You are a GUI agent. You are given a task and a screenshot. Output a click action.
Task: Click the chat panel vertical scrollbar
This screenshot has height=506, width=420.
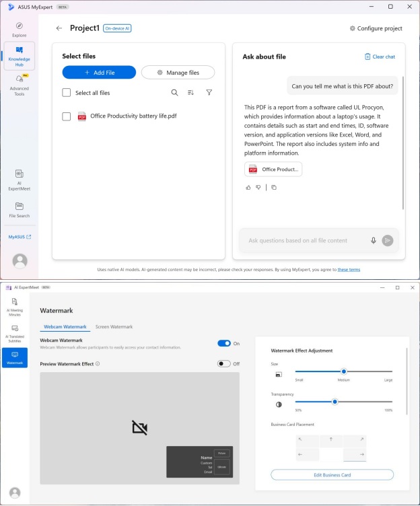pyautogui.click(x=403, y=143)
